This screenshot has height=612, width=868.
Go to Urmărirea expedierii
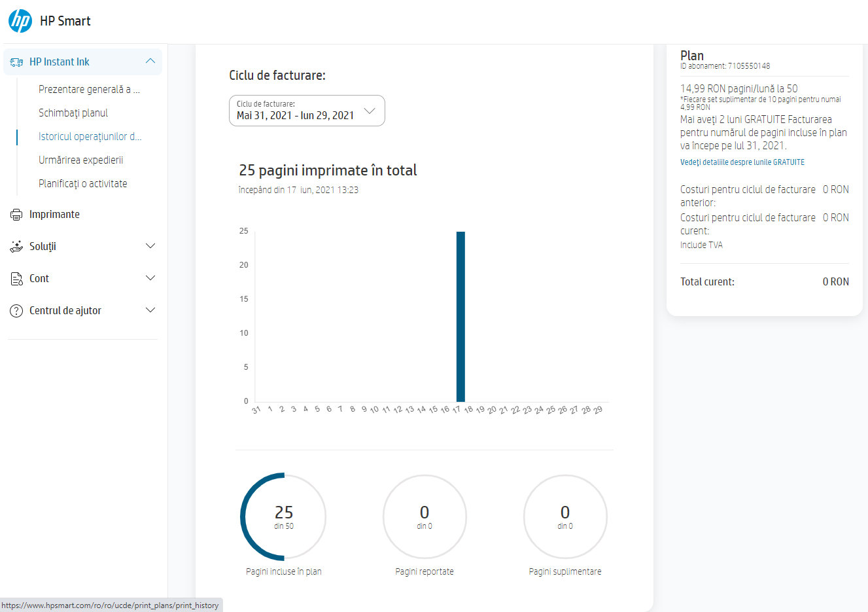(x=80, y=160)
